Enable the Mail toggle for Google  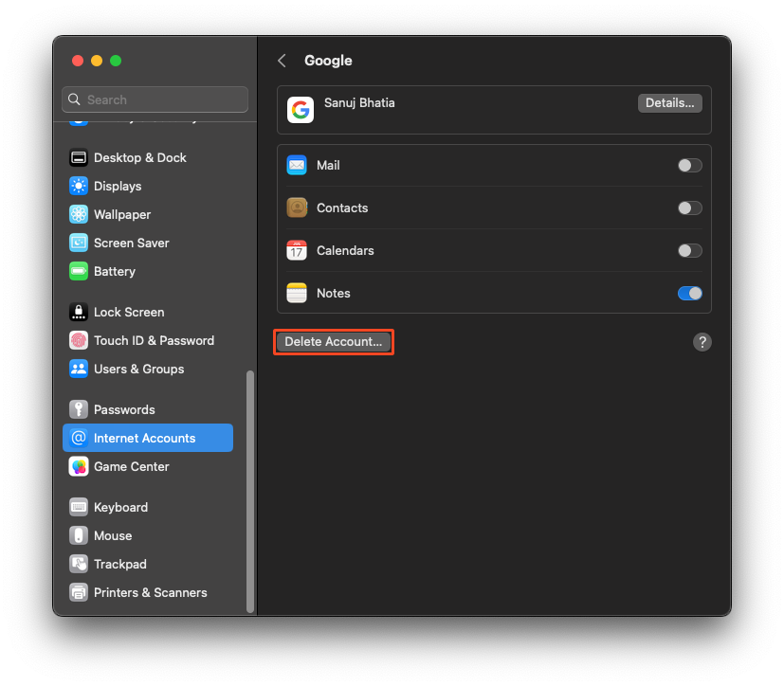[689, 165]
